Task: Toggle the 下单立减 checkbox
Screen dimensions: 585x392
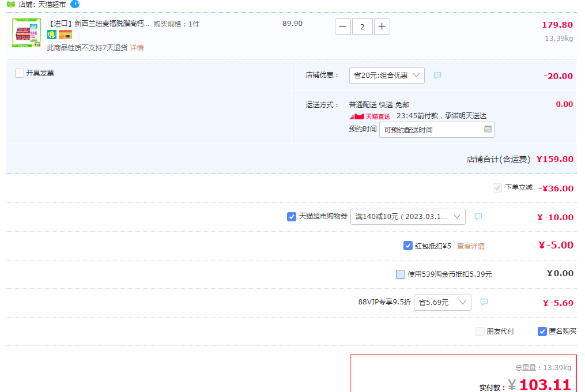Action: 497,188
